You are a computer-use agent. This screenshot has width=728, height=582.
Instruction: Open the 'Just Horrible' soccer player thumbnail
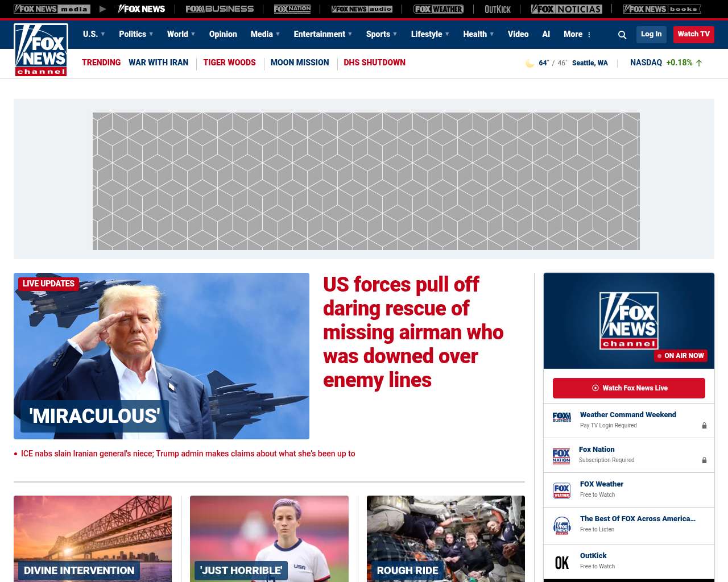(x=269, y=539)
